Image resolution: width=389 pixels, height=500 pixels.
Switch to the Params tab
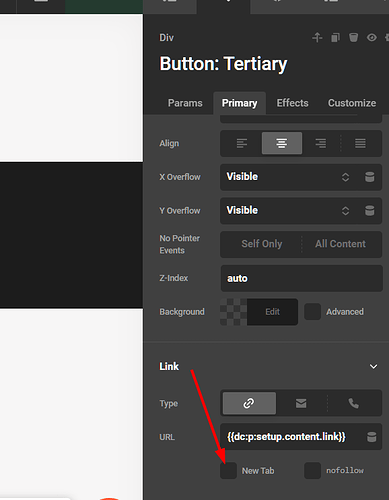185,103
